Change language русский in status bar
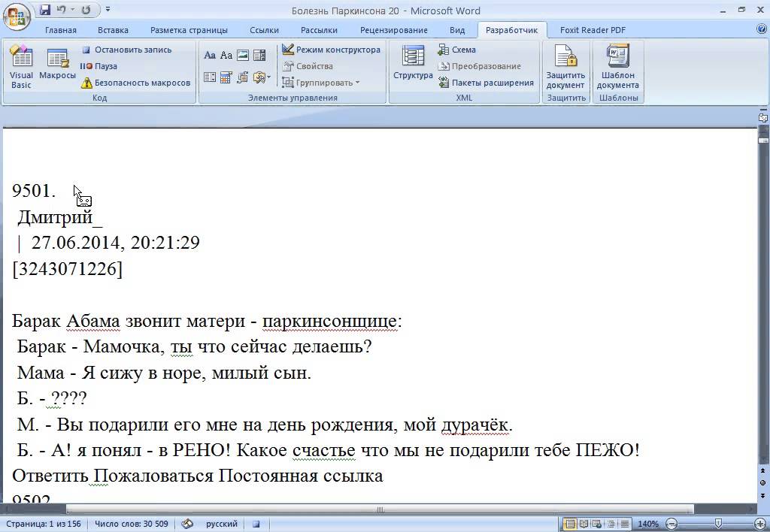 pos(222,524)
